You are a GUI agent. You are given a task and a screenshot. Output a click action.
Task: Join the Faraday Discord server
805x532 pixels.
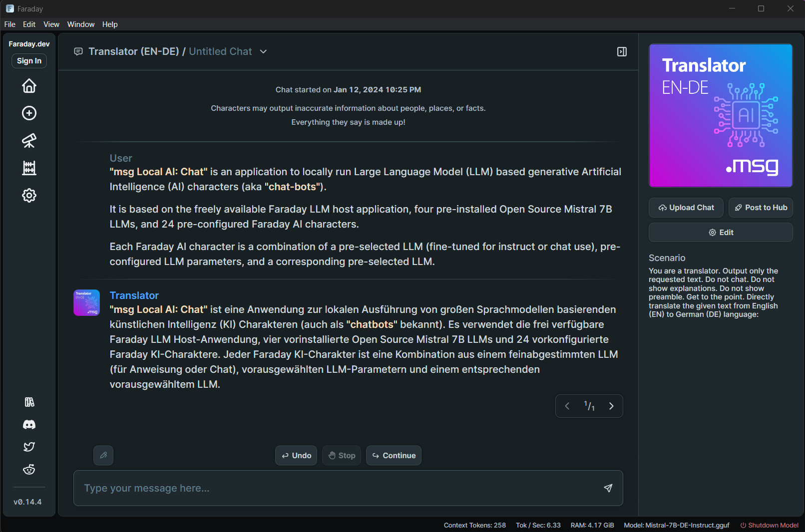(x=29, y=425)
